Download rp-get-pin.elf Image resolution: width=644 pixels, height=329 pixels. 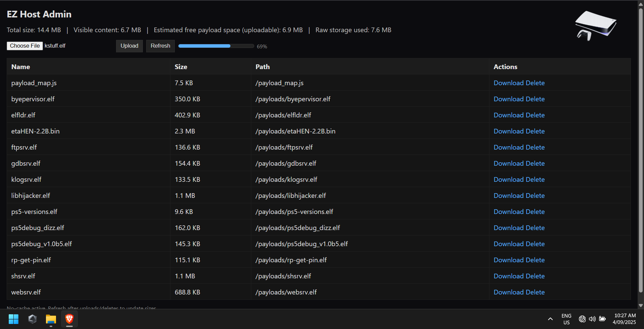point(508,260)
